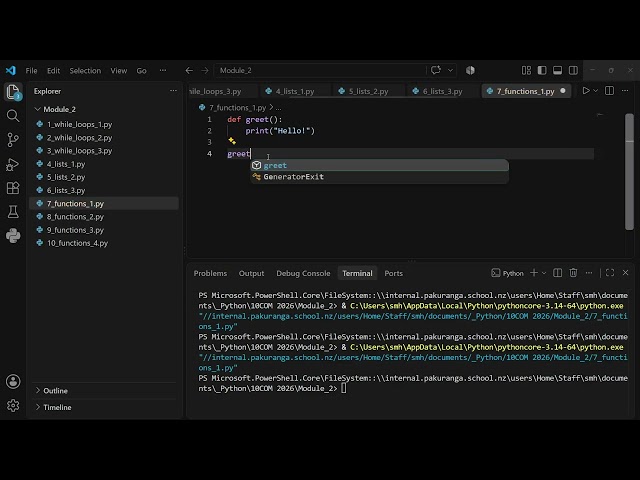Viewport: 640px width, 480px height.
Task: Create a new terminal with plus
Action: click(534, 273)
